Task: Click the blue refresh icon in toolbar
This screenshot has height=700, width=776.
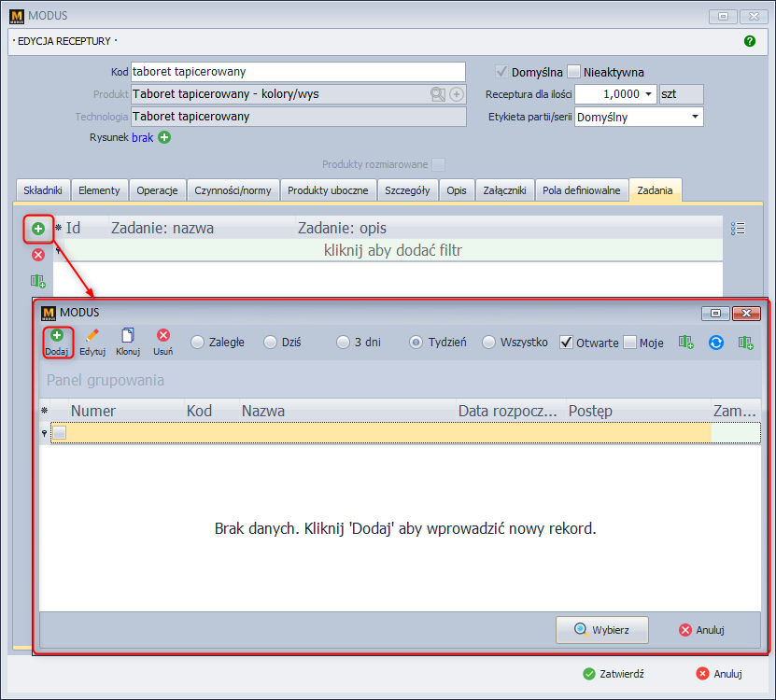Action: 716,343
